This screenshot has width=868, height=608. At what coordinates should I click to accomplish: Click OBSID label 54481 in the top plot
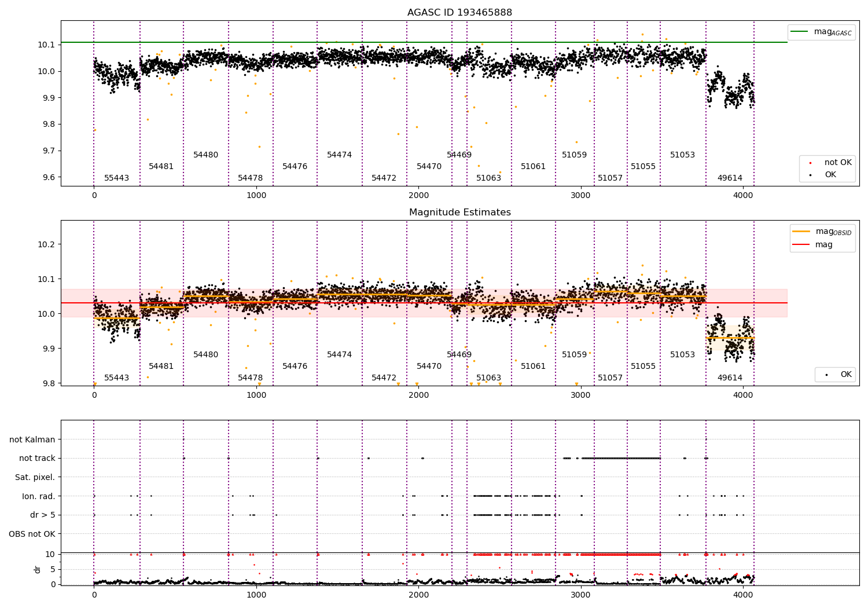[161, 167]
